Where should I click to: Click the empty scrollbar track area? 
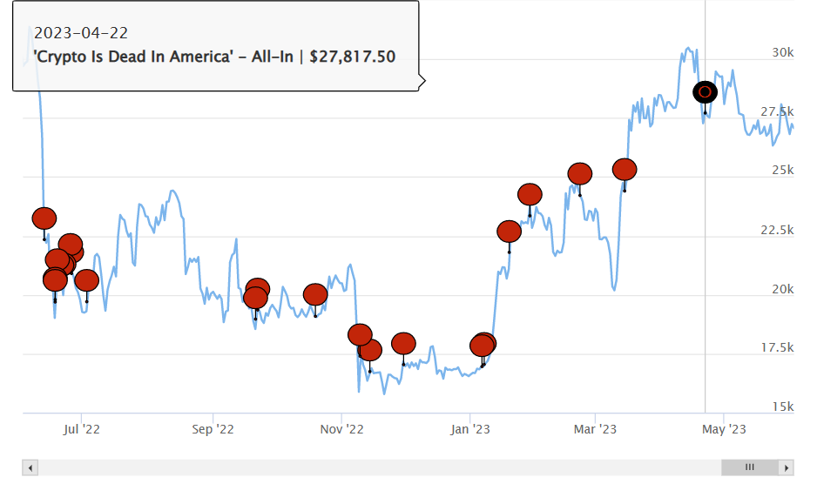375,467
